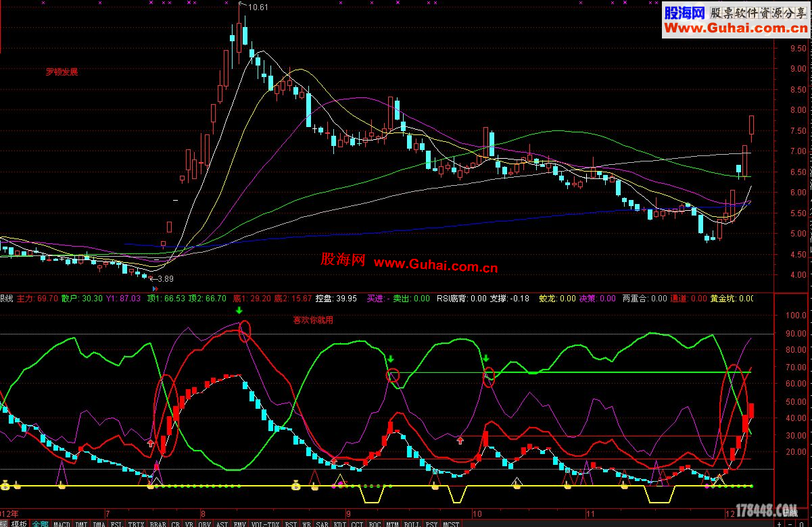Click the 喜欢你就用 indicator note text
The width and height of the screenshot is (812, 527).
click(313, 320)
